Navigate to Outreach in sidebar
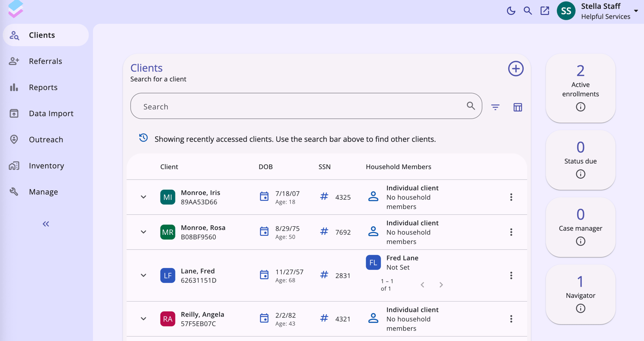The height and width of the screenshot is (341, 644). pyautogui.click(x=46, y=139)
